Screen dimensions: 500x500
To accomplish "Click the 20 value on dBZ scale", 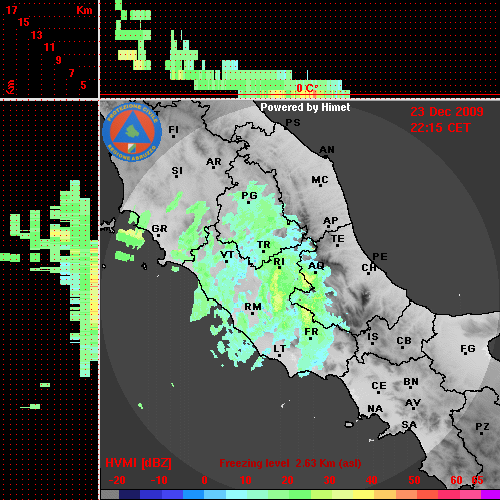I will pos(287,480).
